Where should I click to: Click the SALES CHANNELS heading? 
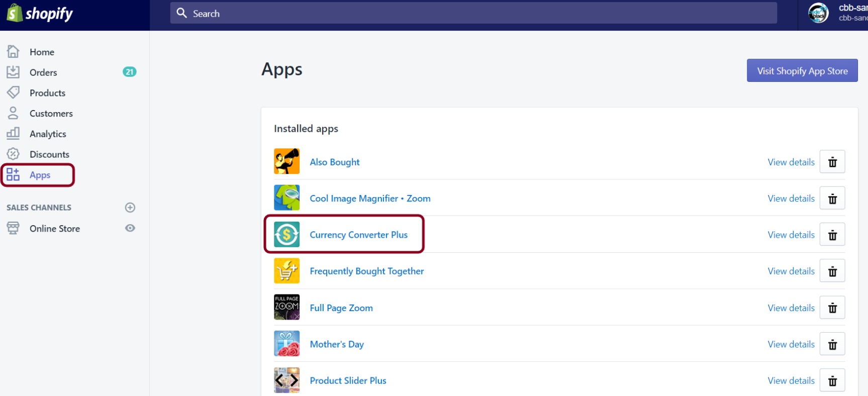point(39,208)
